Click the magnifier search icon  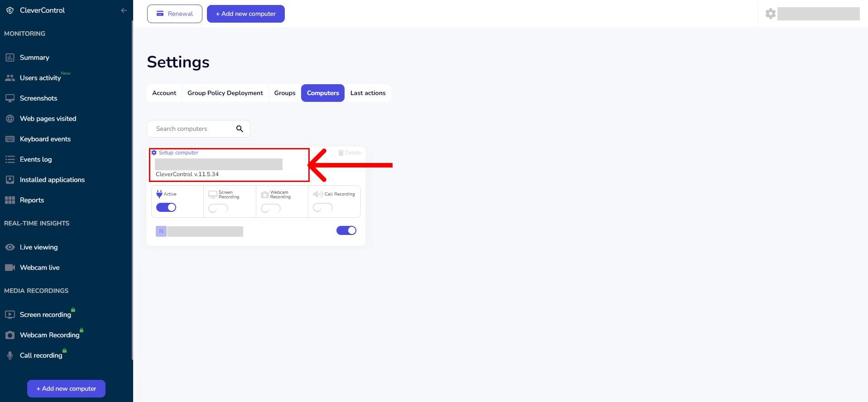pos(240,129)
